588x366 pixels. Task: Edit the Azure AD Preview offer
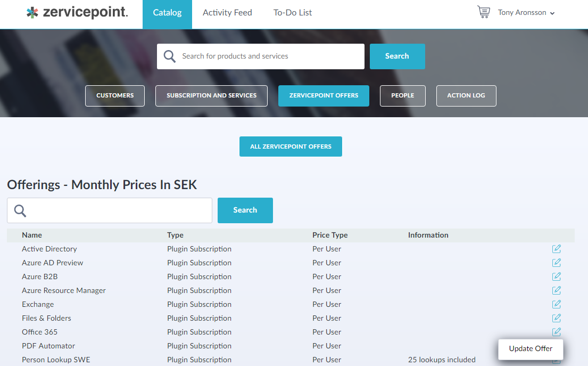[556, 263]
